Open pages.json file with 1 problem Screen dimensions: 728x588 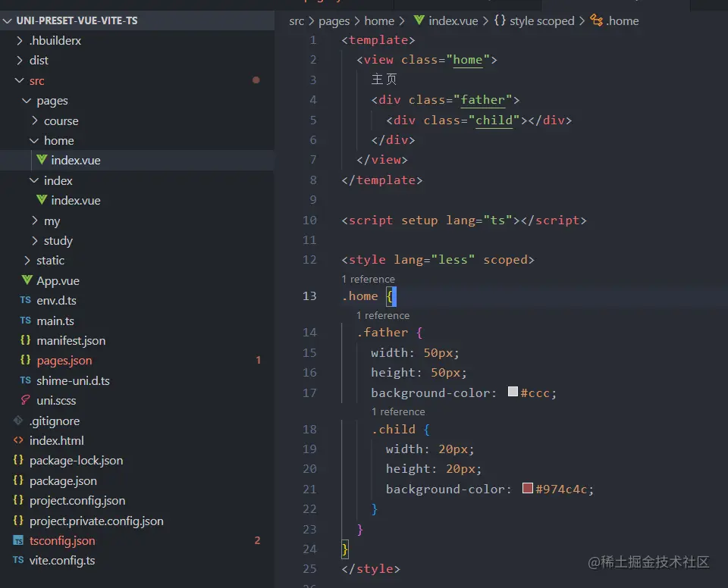pyautogui.click(x=137, y=361)
